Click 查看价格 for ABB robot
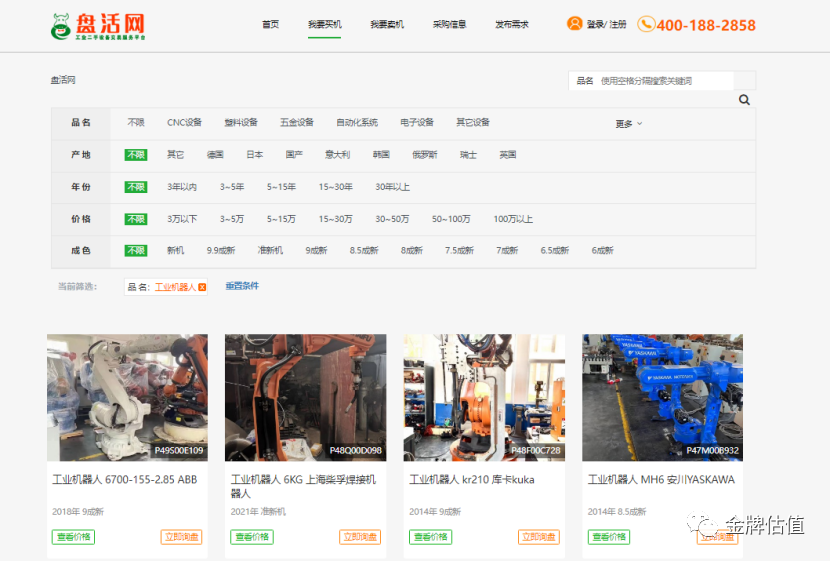This screenshot has height=561, width=831. (73, 537)
